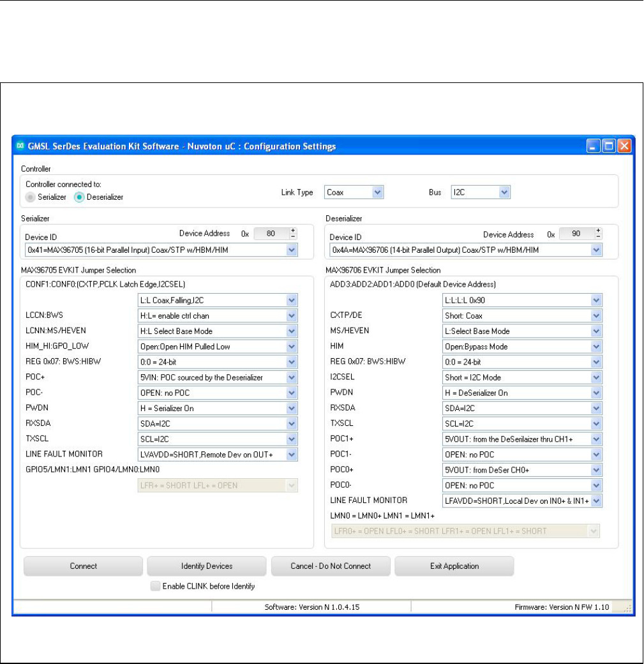Click the Identify Devices button
644x664 pixels.
click(206, 566)
